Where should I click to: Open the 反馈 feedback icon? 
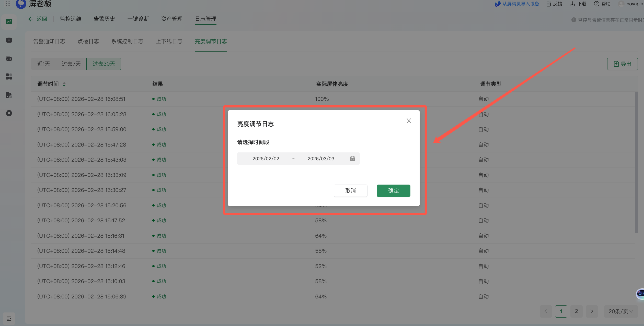tap(549, 4)
